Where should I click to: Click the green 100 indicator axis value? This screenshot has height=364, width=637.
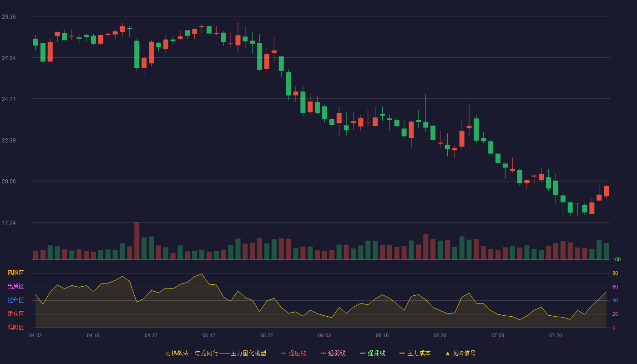click(x=617, y=260)
